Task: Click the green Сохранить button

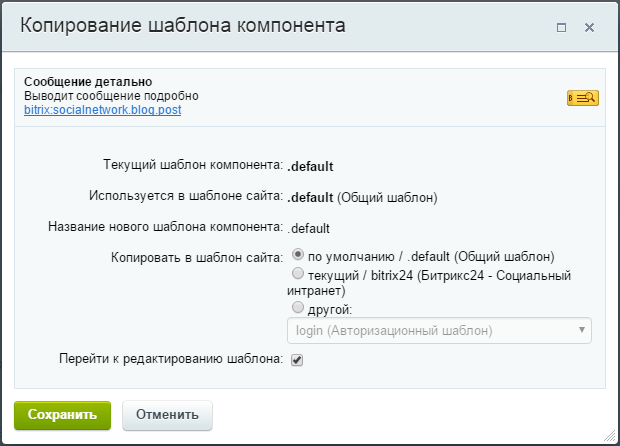Action: pos(62,415)
